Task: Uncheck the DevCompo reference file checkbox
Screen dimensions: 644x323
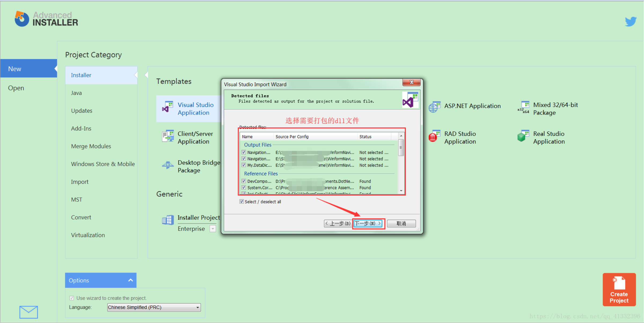Action: [244, 181]
